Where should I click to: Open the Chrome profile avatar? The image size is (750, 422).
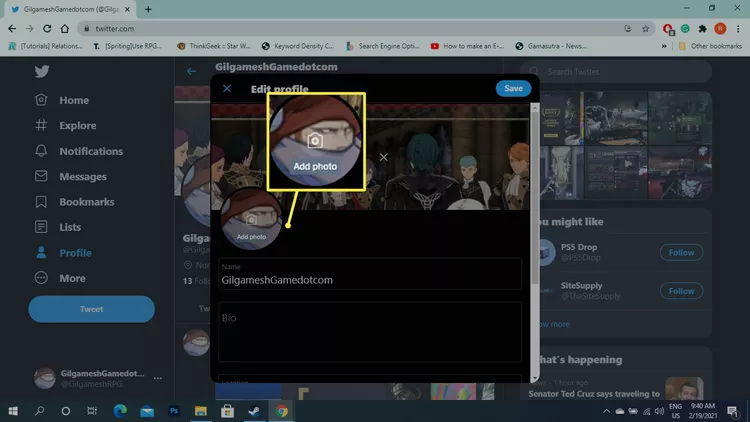coord(720,29)
